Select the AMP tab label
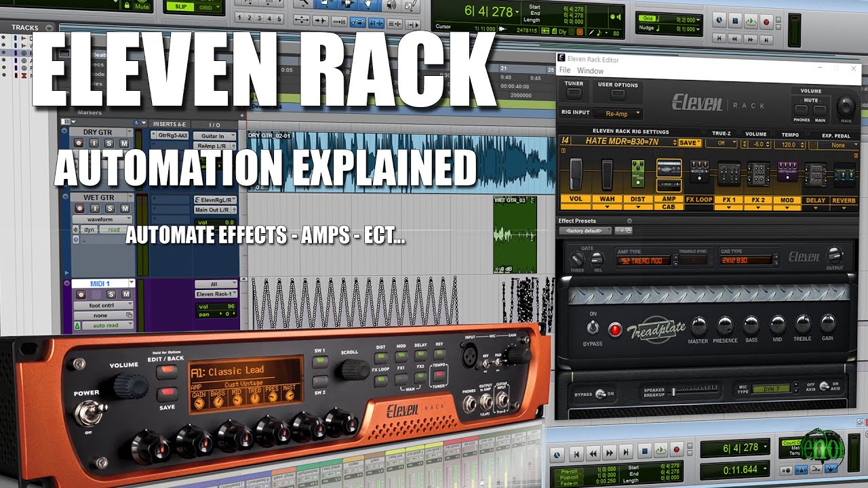 (x=669, y=200)
